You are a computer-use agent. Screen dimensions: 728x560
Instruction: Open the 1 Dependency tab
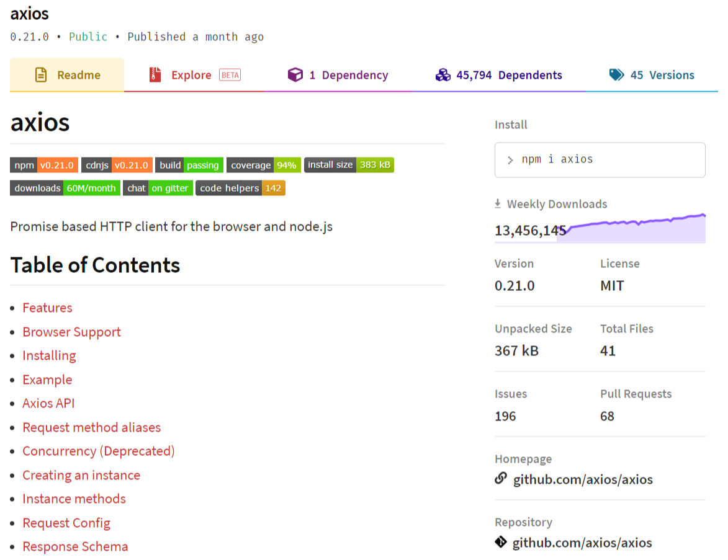338,74
